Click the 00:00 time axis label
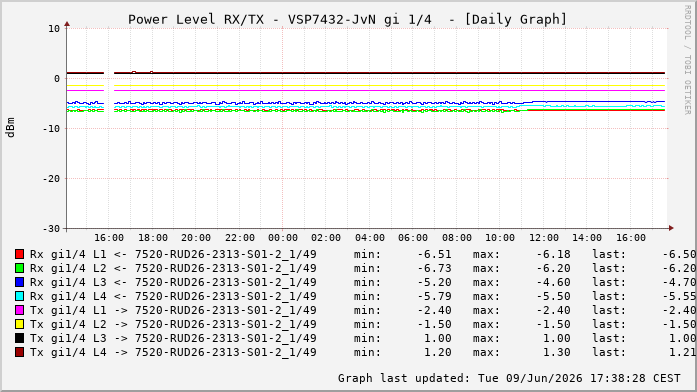This screenshot has width=697, height=392. (283, 238)
